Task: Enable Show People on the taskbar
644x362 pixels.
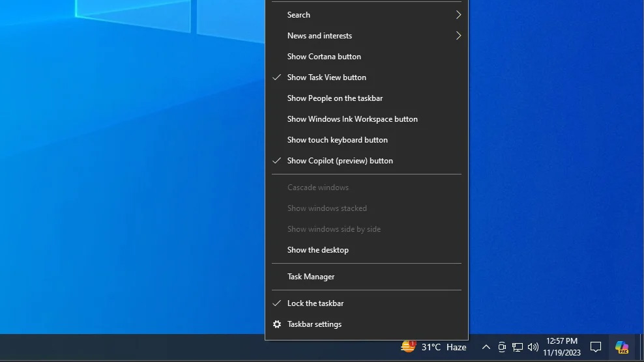Action: pos(366,98)
